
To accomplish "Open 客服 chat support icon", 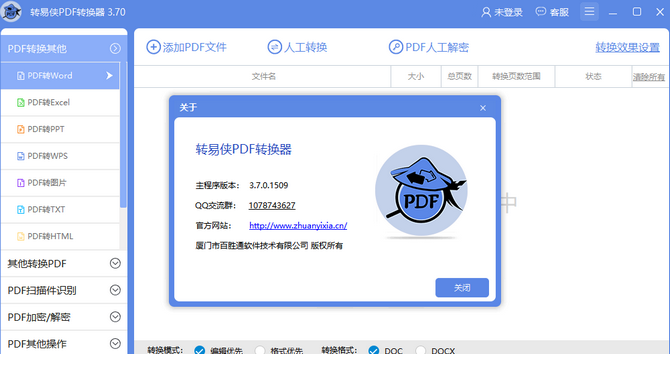I will click(541, 12).
